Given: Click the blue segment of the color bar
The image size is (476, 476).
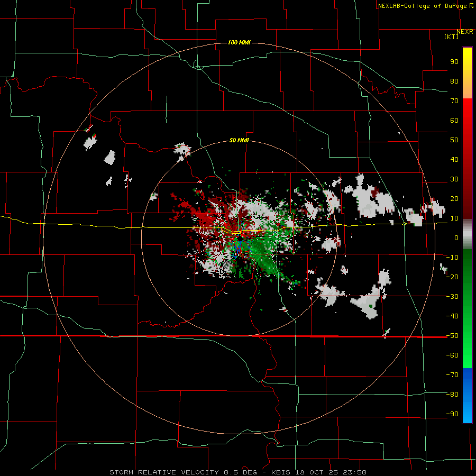Looking at the screenshot, I should (x=467, y=396).
